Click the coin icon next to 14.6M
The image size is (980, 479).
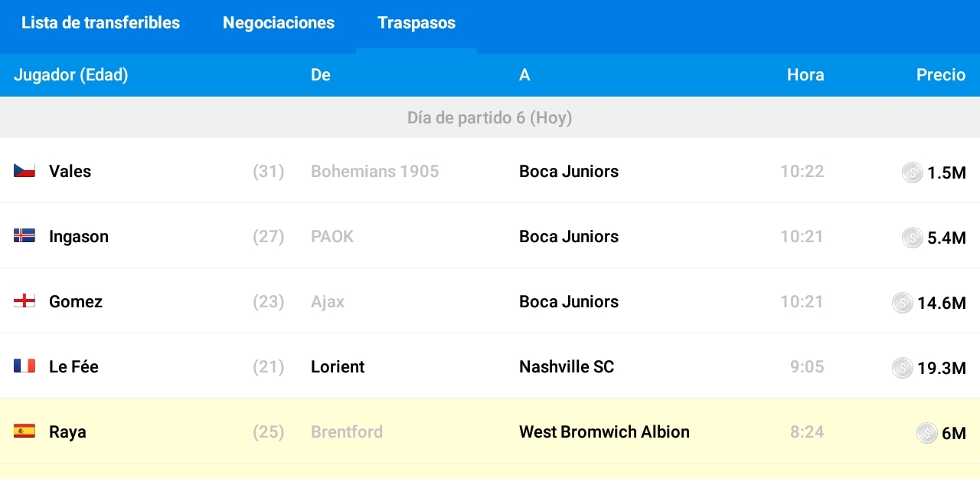coord(903,303)
